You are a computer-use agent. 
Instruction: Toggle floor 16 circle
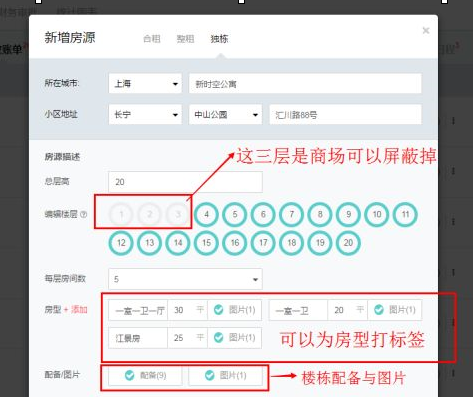point(235,243)
